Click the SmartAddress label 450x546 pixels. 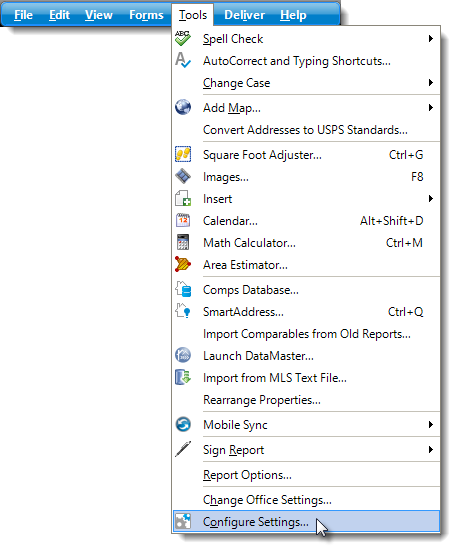tap(243, 312)
